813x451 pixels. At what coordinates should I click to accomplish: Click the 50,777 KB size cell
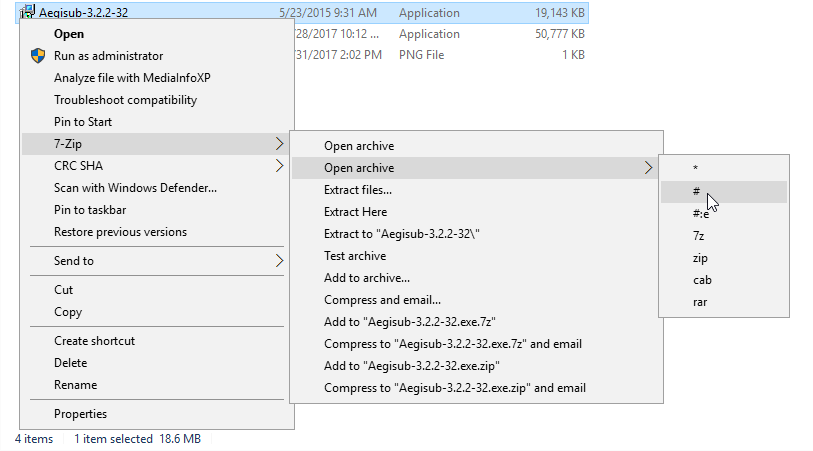click(560, 34)
